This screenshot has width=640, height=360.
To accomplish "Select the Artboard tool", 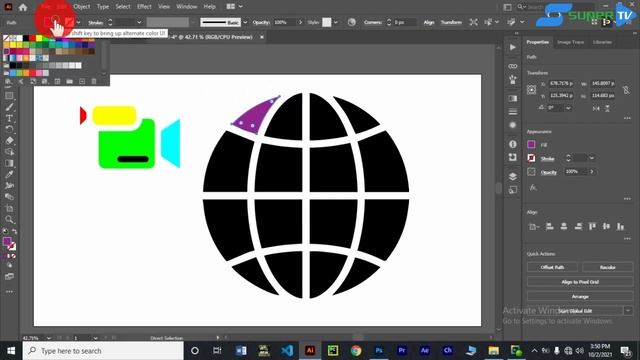I will [9, 208].
